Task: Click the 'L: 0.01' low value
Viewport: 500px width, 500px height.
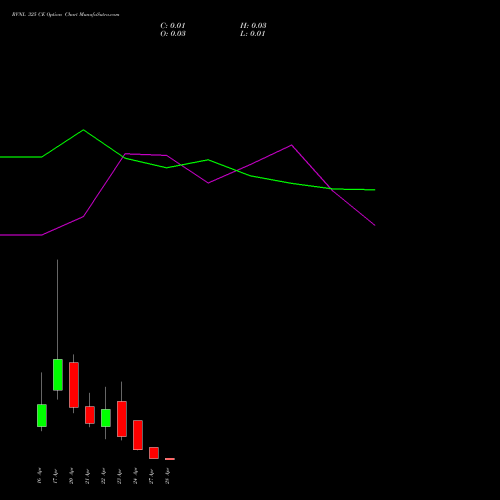Action: tap(253, 34)
